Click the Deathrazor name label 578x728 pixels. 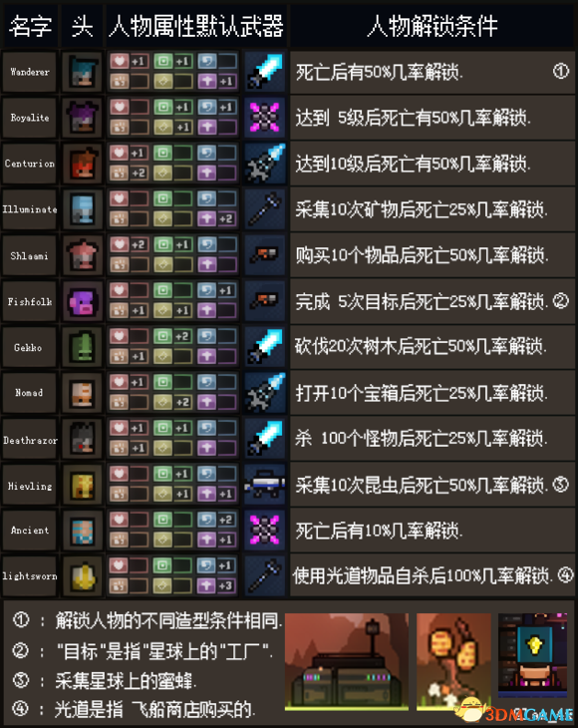[30, 440]
